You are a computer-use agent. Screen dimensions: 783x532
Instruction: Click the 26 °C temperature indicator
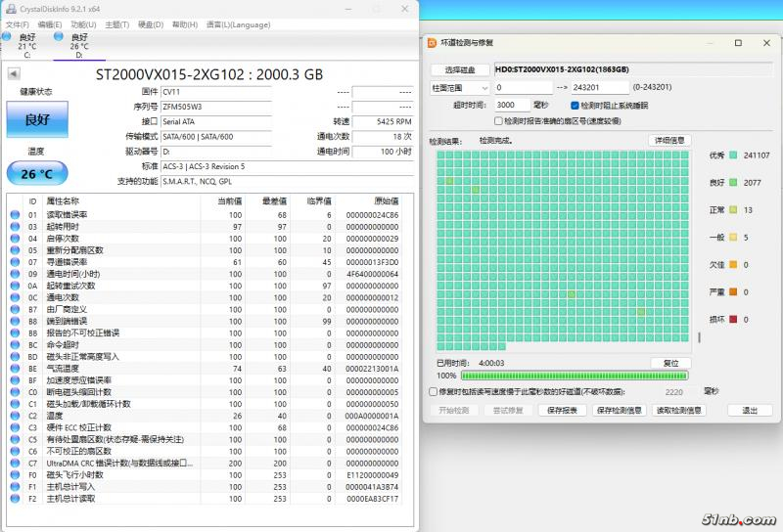click(x=37, y=173)
